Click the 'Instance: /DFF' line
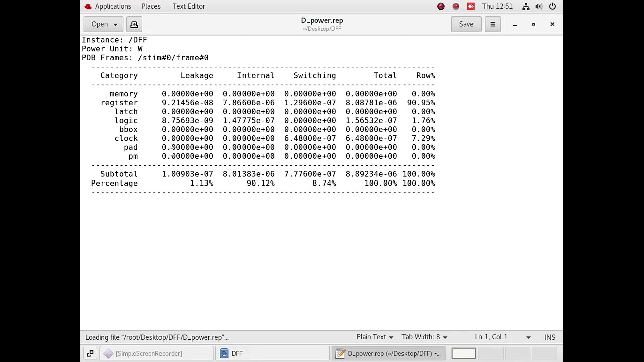Image resolution: width=644 pixels, height=362 pixels. click(114, 40)
